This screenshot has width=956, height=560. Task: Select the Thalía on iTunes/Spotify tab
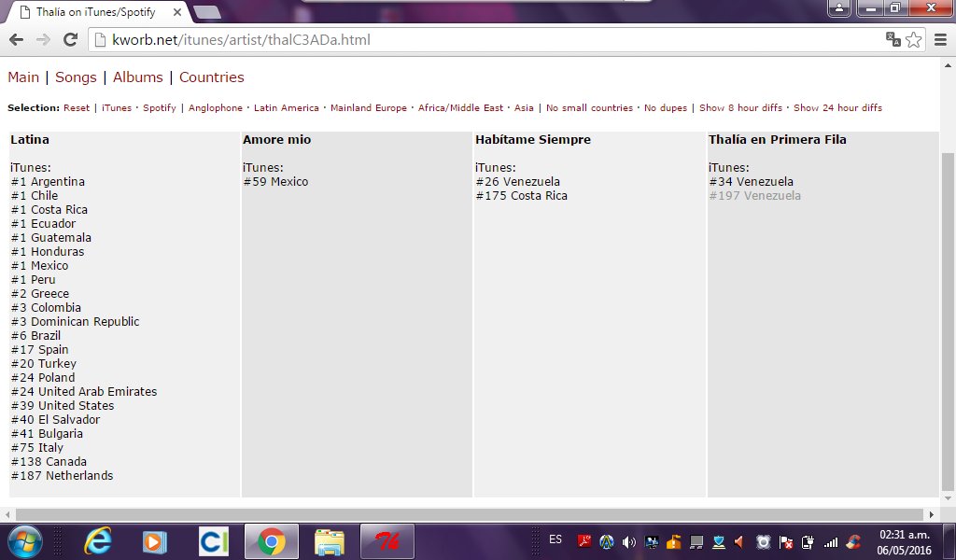click(97, 12)
